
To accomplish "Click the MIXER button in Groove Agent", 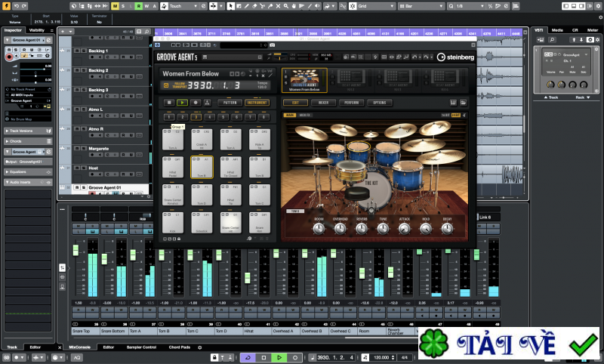I will [x=322, y=102].
